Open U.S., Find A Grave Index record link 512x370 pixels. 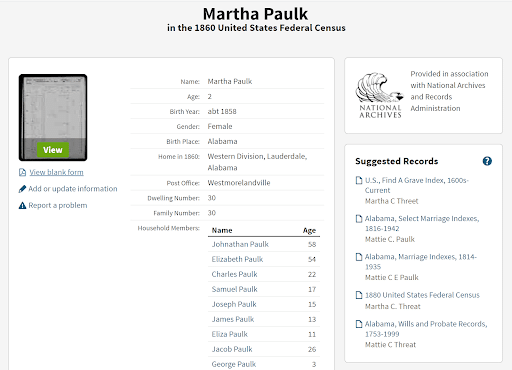coord(417,185)
